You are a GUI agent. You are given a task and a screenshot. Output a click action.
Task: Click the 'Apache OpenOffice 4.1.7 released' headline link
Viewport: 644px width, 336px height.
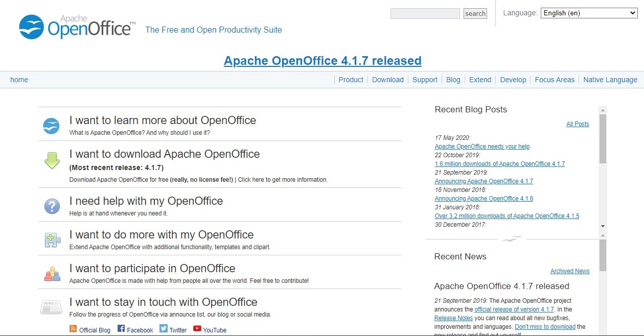coord(323,60)
